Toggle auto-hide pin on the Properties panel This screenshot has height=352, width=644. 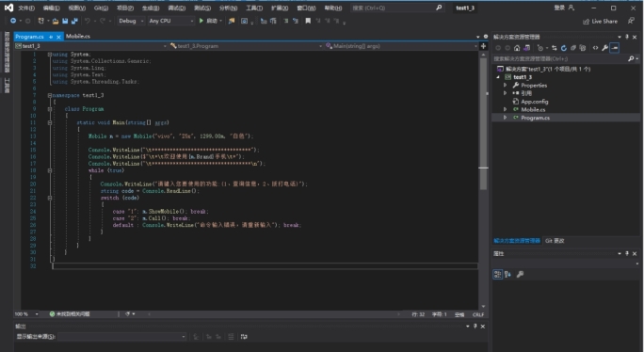pyautogui.click(x=627, y=253)
